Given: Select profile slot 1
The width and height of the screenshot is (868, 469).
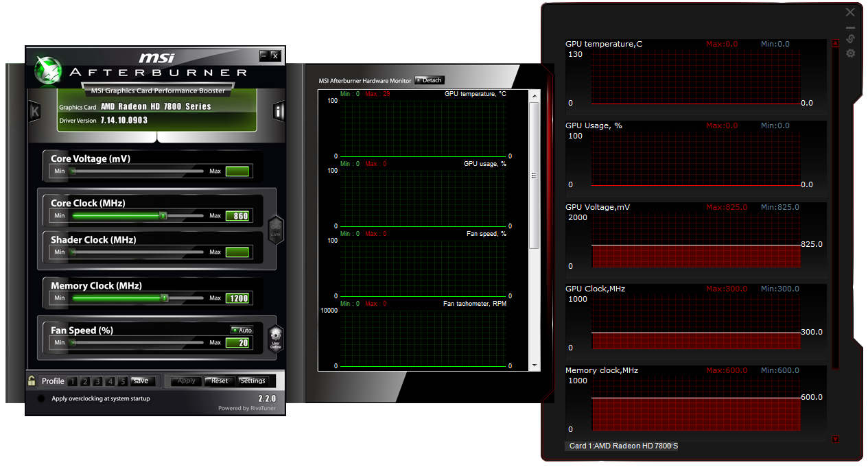Looking at the screenshot, I should [73, 381].
